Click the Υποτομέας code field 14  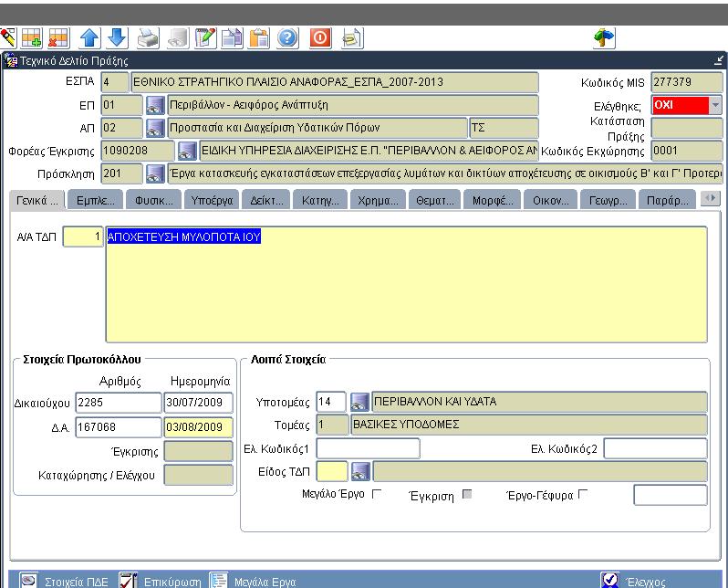(331, 402)
